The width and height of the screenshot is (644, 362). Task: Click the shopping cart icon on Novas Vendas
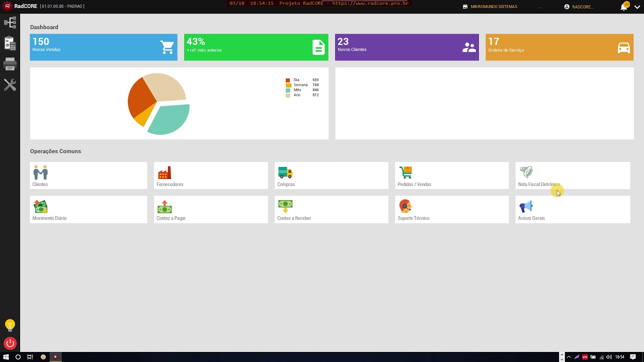click(x=167, y=47)
